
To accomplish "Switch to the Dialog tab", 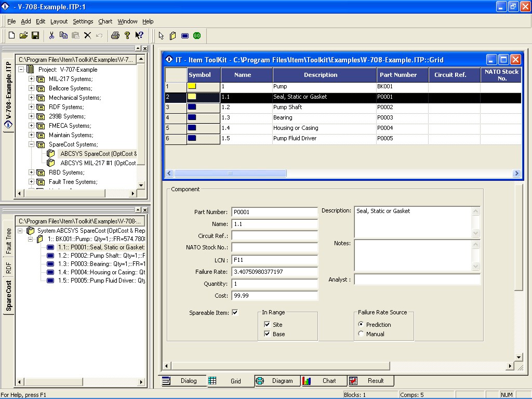I will (x=183, y=381).
